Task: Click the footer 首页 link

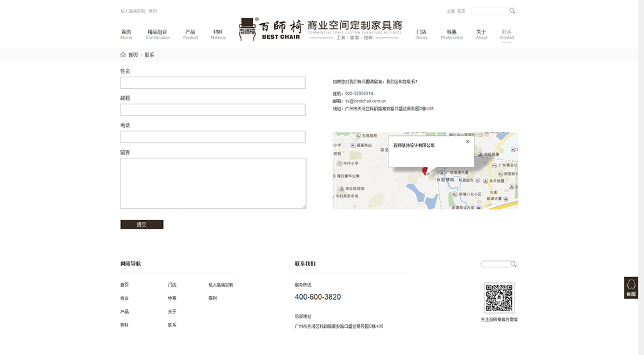Action: [x=124, y=285]
